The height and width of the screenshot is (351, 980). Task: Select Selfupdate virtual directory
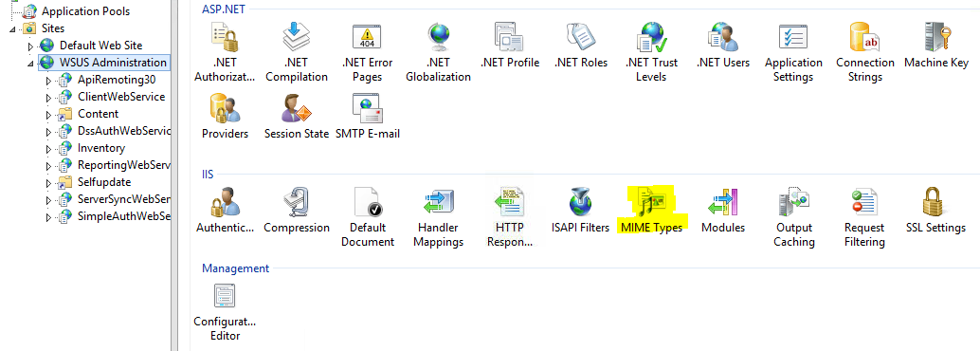point(104,182)
